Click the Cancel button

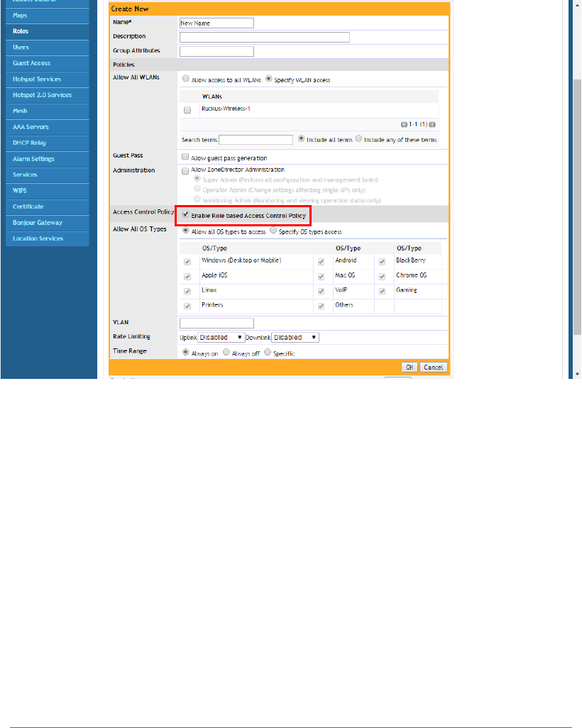(x=434, y=368)
